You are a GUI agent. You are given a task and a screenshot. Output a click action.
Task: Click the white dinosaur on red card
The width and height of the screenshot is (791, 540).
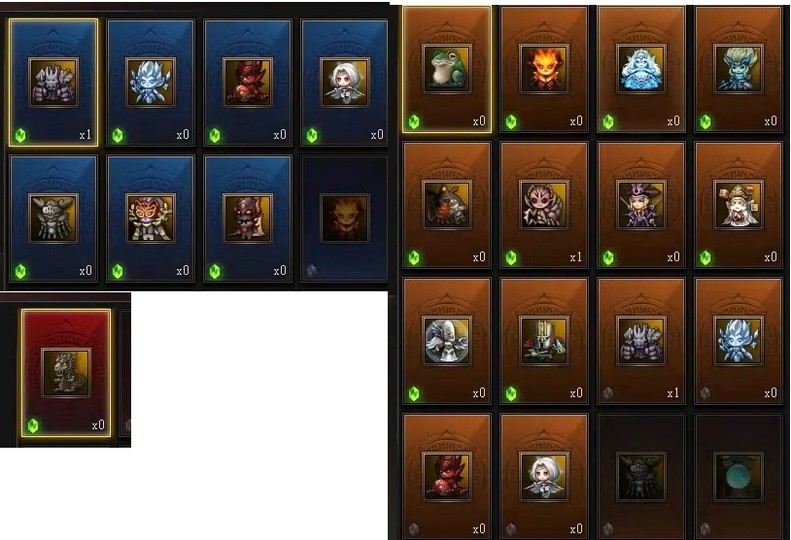(66, 372)
